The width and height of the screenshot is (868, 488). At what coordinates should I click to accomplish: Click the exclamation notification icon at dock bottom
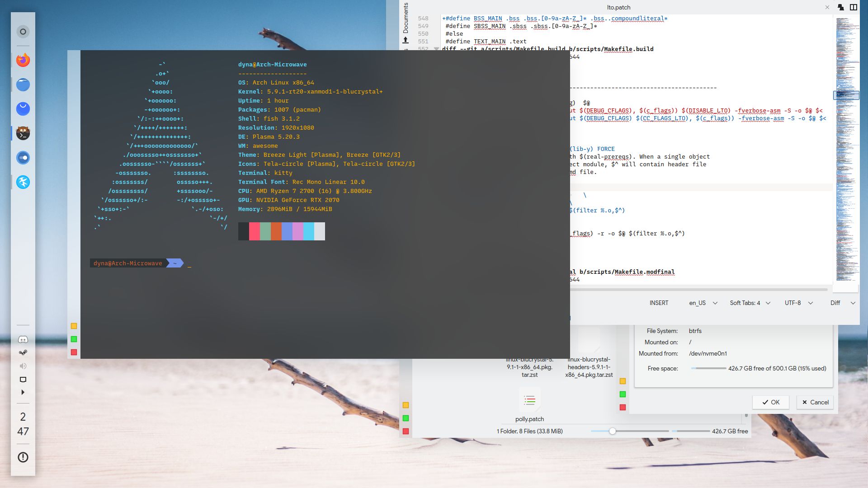pyautogui.click(x=23, y=457)
